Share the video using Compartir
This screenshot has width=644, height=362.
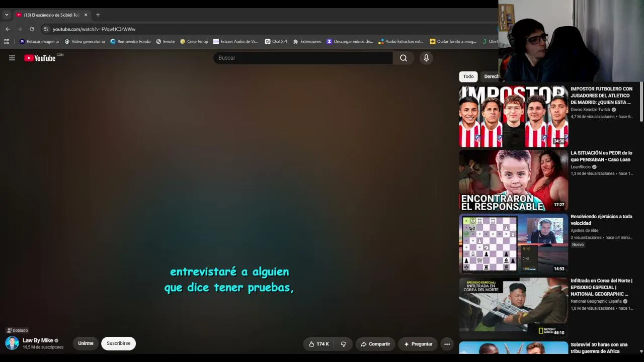[375, 344]
